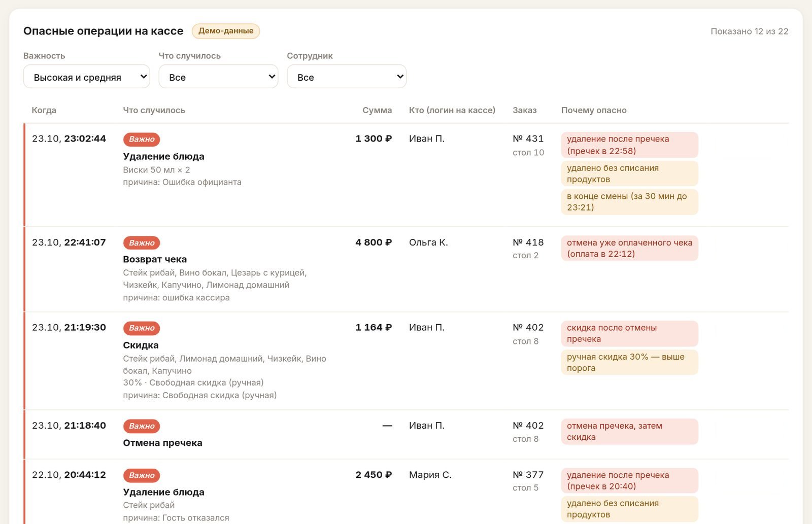Click the Важно badge in the 20:44:12 row
Screen dimensions: 812x524
pos(142,475)
